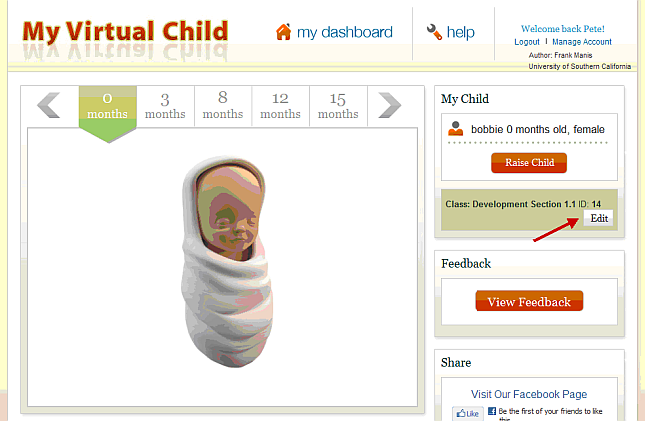Click the child avatar icon beside bobbie
This screenshot has width=645, height=421.
455,128
